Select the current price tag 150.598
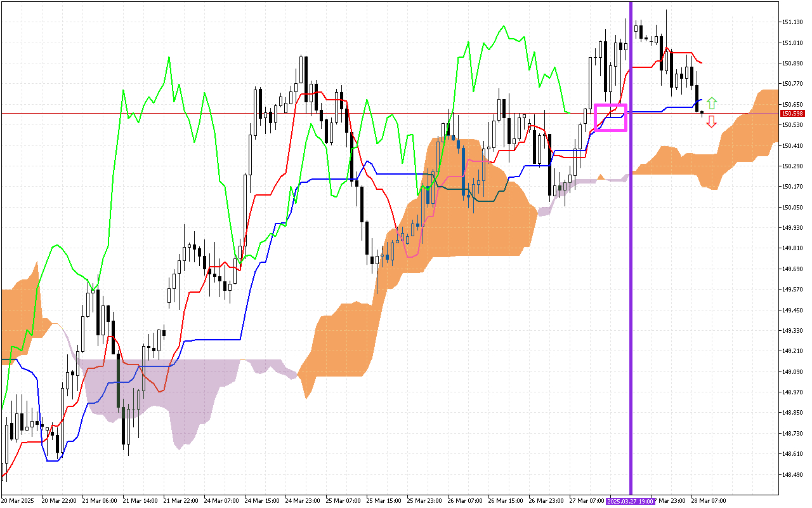The width and height of the screenshot is (812, 508). pyautogui.click(x=793, y=114)
